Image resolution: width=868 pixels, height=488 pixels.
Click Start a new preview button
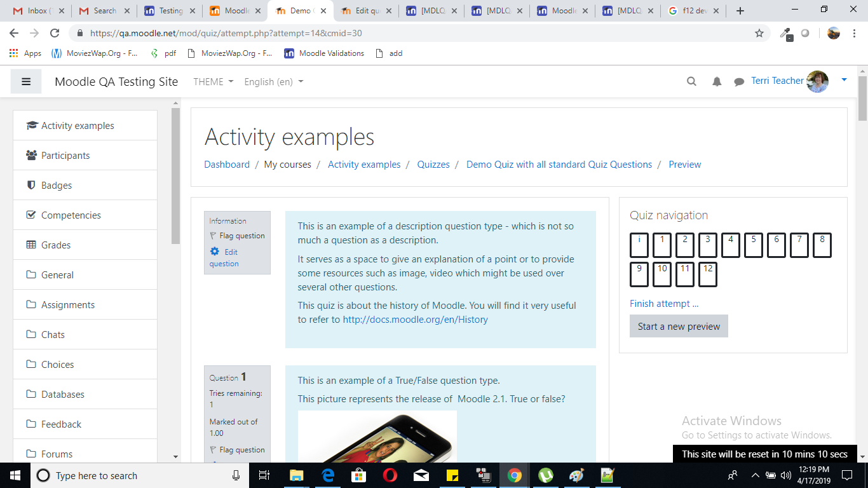click(679, 326)
